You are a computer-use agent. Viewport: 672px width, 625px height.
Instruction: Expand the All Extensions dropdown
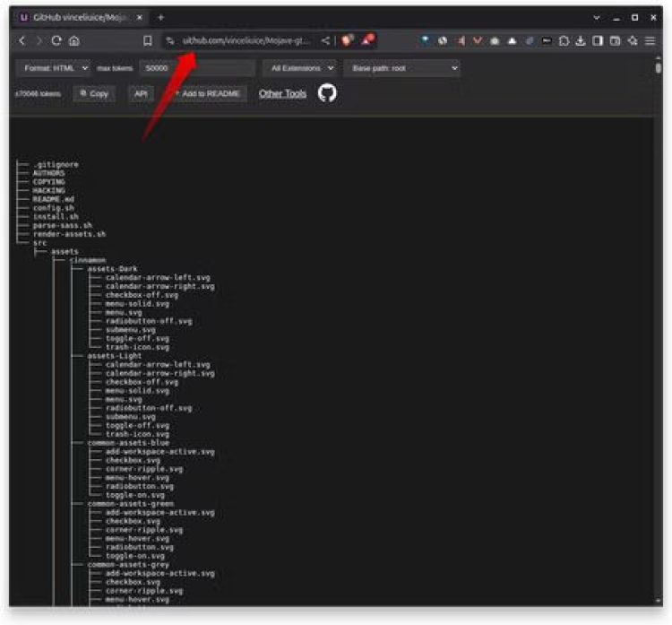300,68
